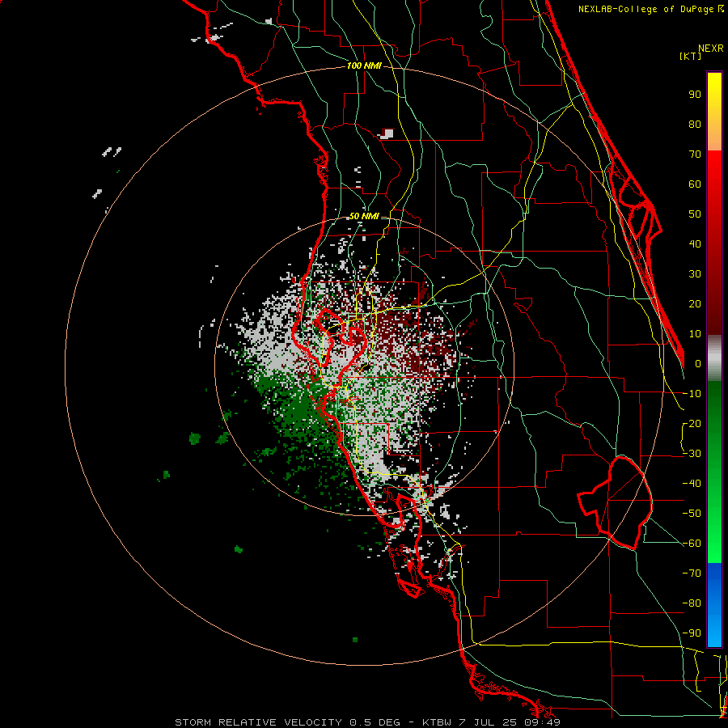Click the "NEXLAB-College of DuPage" credit text
Viewport: 728px width, 728px height.
pyautogui.click(x=645, y=9)
